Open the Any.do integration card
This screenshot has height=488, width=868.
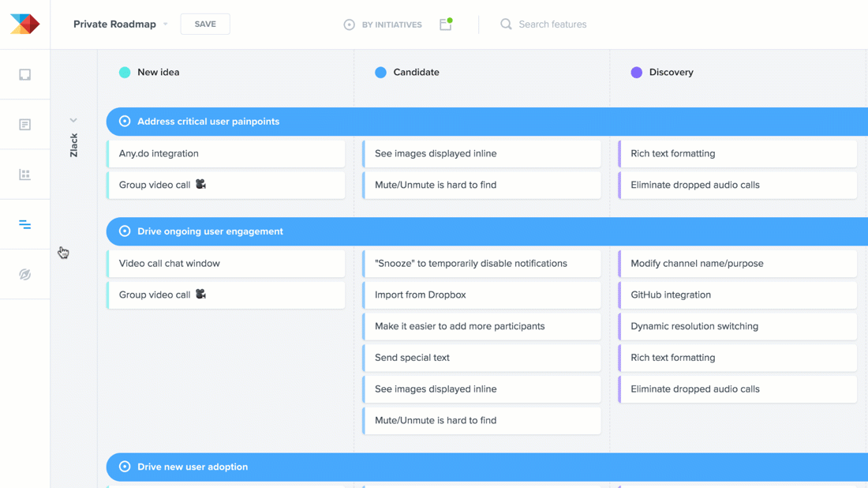[226, 153]
